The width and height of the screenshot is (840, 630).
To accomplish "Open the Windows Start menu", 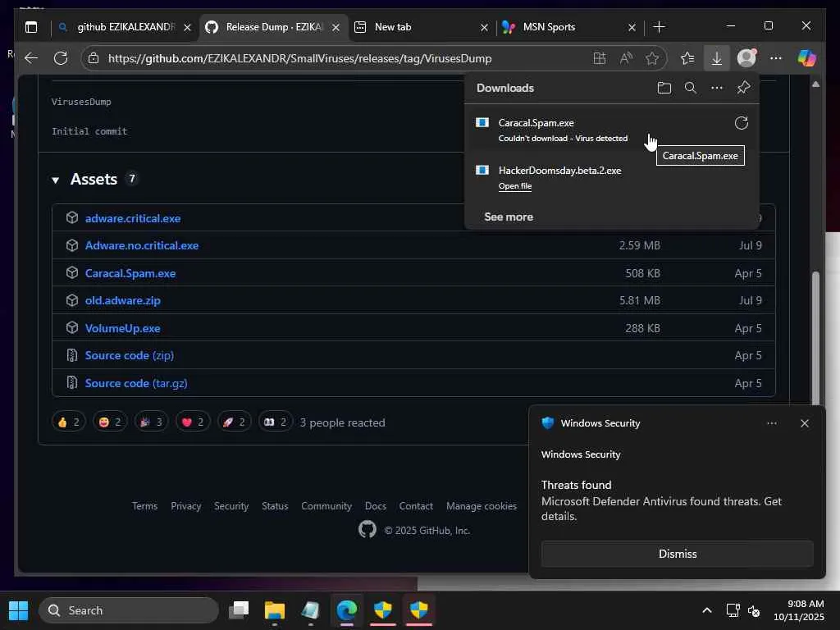I will pos(19,610).
